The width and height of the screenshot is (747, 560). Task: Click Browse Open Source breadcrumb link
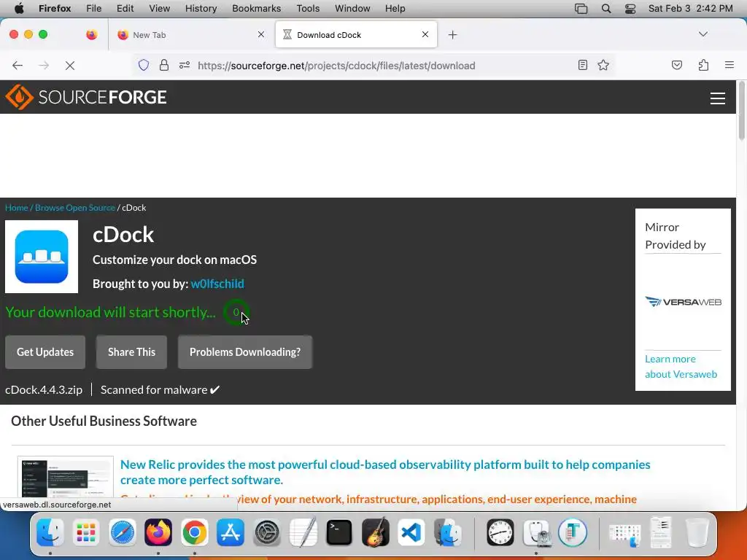coord(75,208)
